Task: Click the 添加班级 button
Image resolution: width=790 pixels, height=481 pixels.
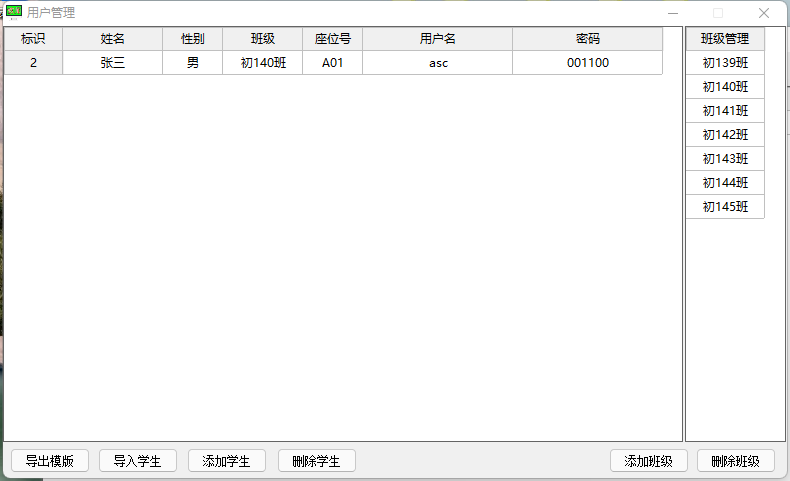Action: pyautogui.click(x=648, y=460)
